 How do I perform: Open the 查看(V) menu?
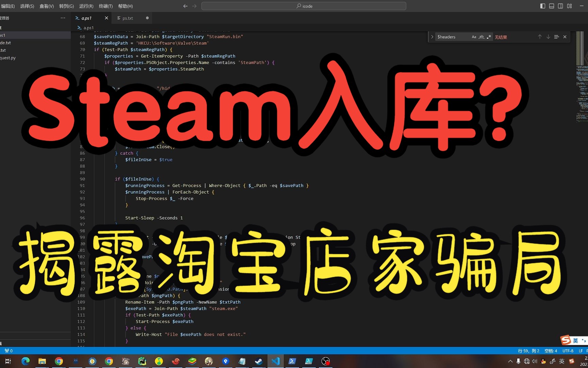point(47,6)
